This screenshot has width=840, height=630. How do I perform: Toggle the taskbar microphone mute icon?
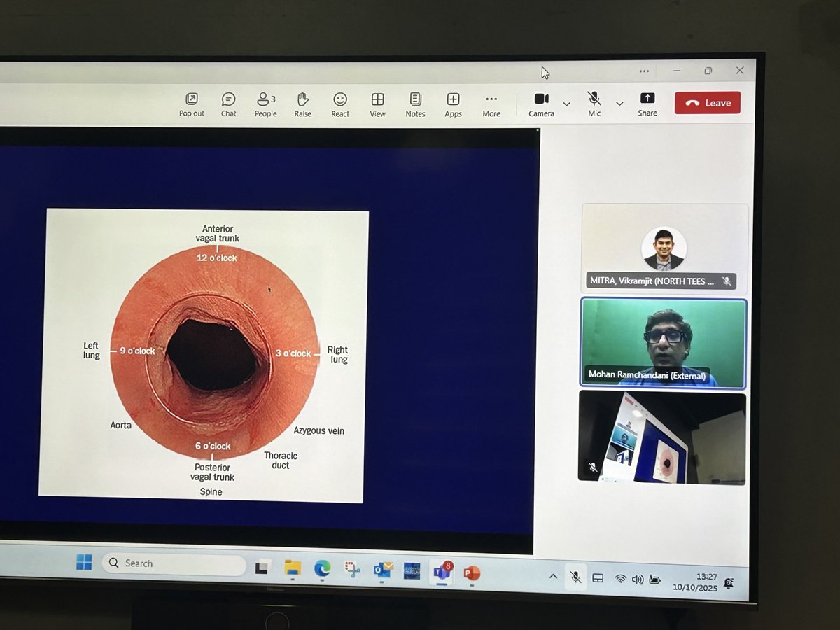(575, 577)
